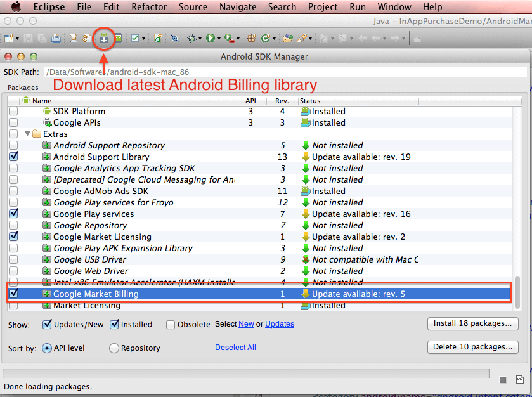The width and height of the screenshot is (532, 397).
Task: Select the Google USB Driver row
Action: click(260, 259)
